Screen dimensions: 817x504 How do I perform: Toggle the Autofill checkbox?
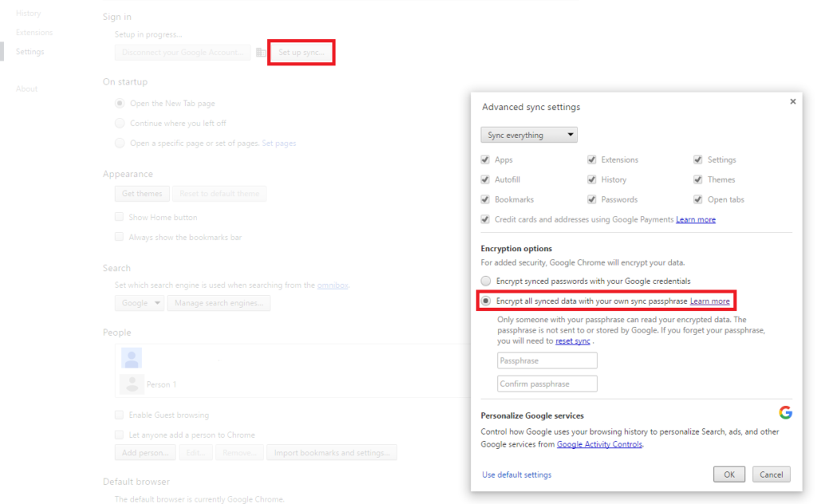[485, 179]
